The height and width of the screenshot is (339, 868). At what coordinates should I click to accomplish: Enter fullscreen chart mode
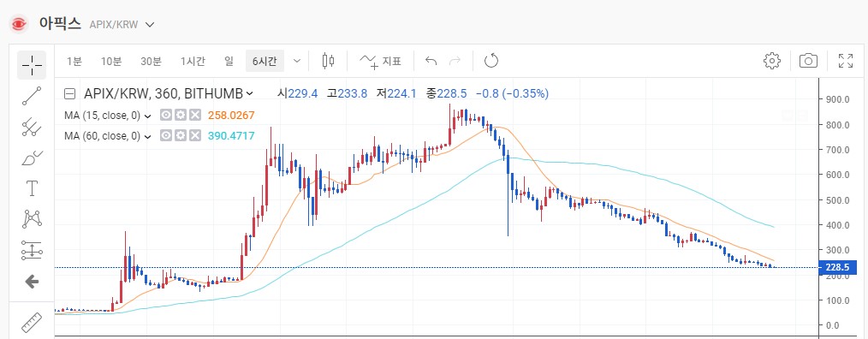click(845, 61)
